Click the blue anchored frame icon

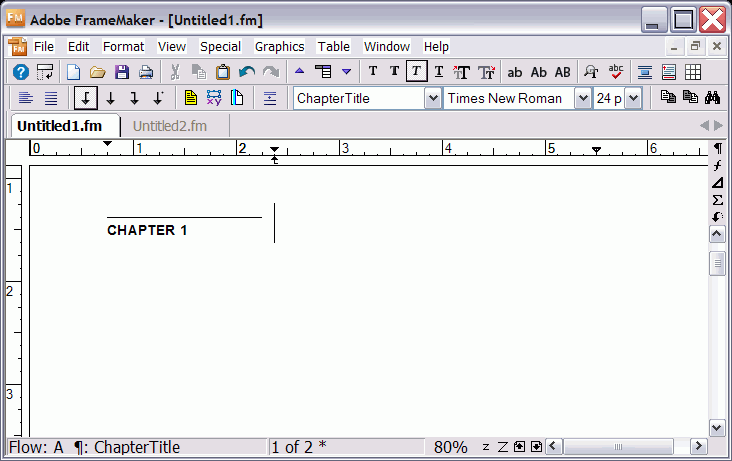[x=645, y=72]
